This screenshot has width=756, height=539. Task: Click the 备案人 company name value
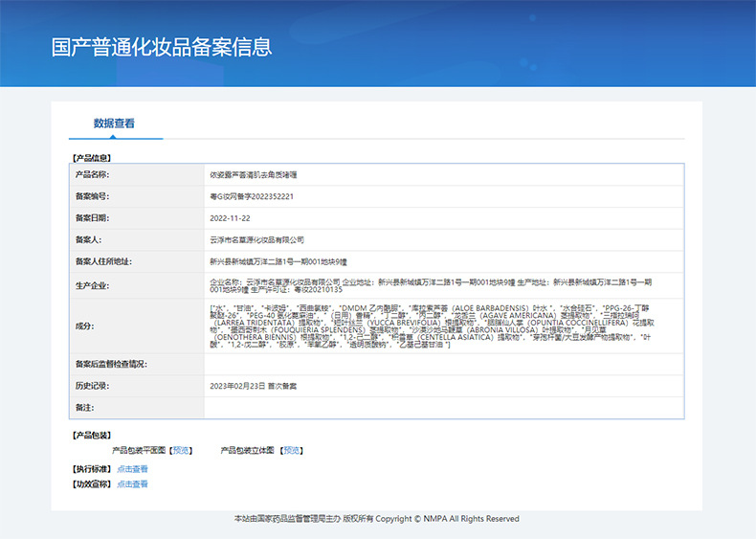(256, 239)
